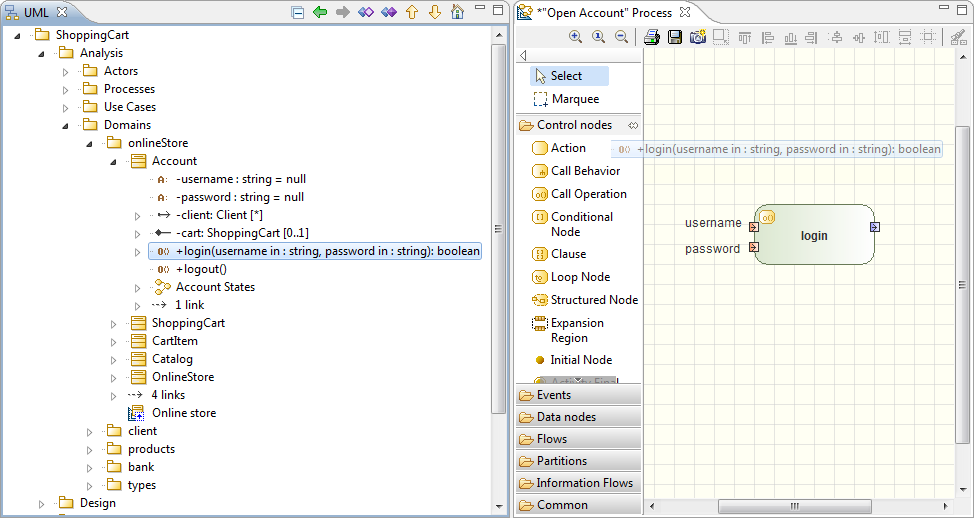Pin the Control nodes drawer

pos(633,125)
